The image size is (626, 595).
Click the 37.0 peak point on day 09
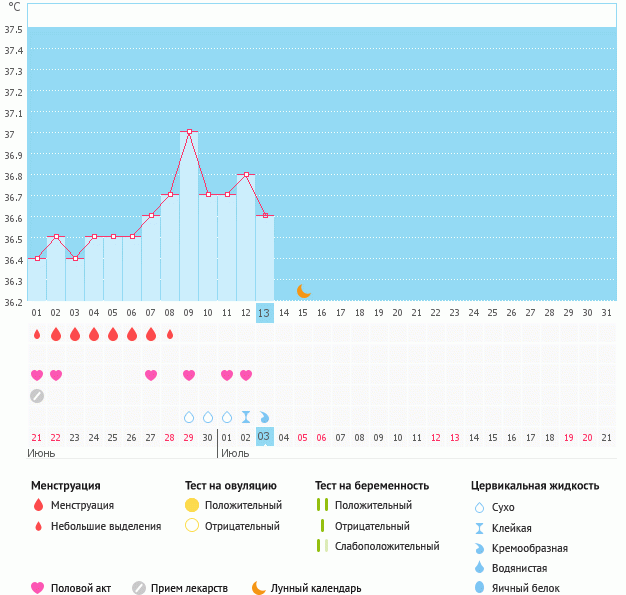click(189, 132)
